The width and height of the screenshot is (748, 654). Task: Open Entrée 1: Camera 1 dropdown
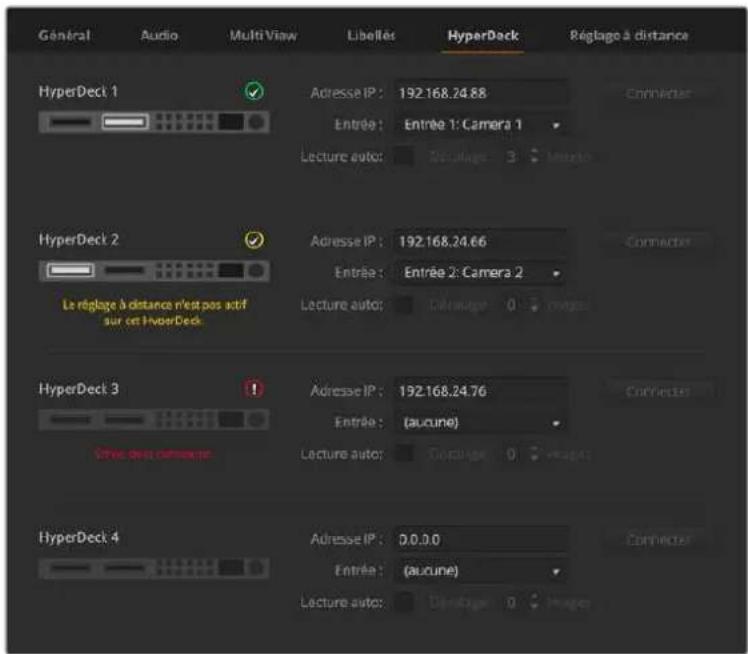click(x=481, y=125)
